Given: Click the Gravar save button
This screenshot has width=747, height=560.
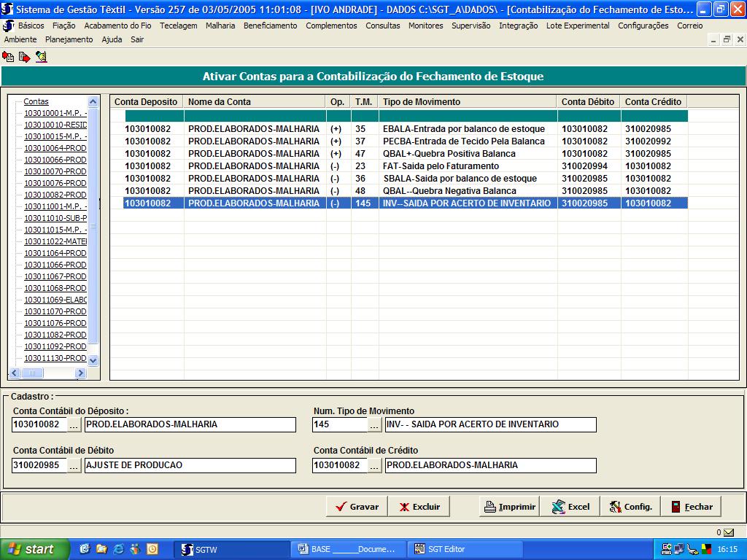Looking at the screenshot, I should pos(356,507).
